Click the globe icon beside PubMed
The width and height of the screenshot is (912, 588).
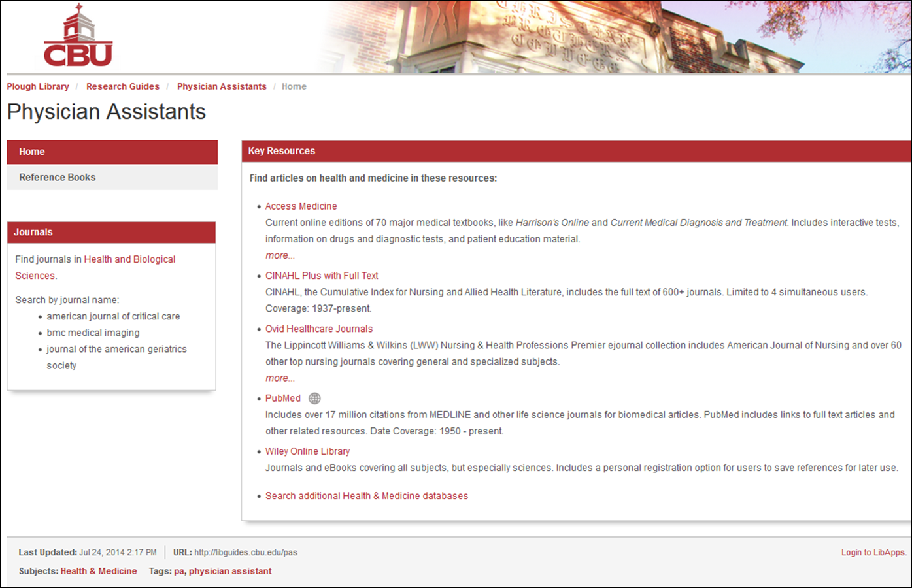coord(314,399)
